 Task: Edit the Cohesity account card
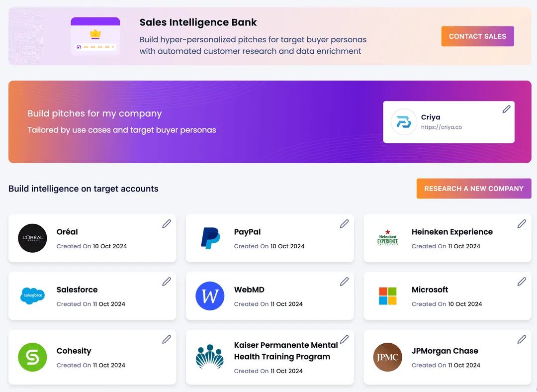167,339
